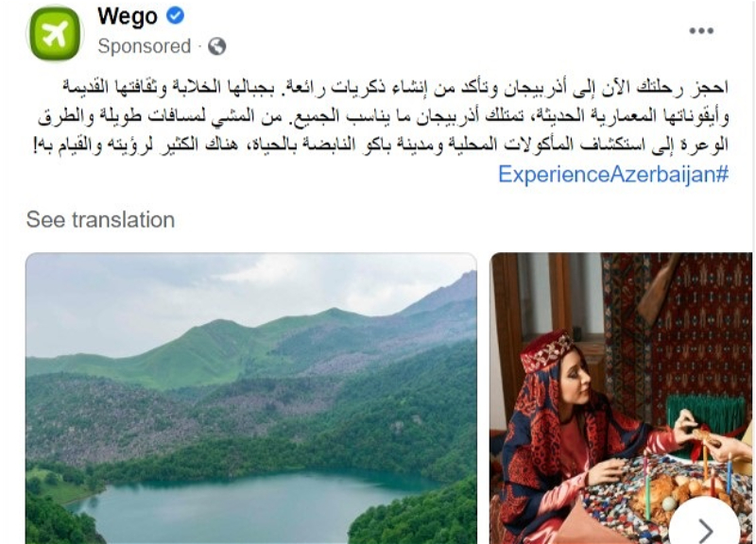Click the globe public audience icon
Image resolution: width=756 pixels, height=544 pixels.
click(217, 46)
